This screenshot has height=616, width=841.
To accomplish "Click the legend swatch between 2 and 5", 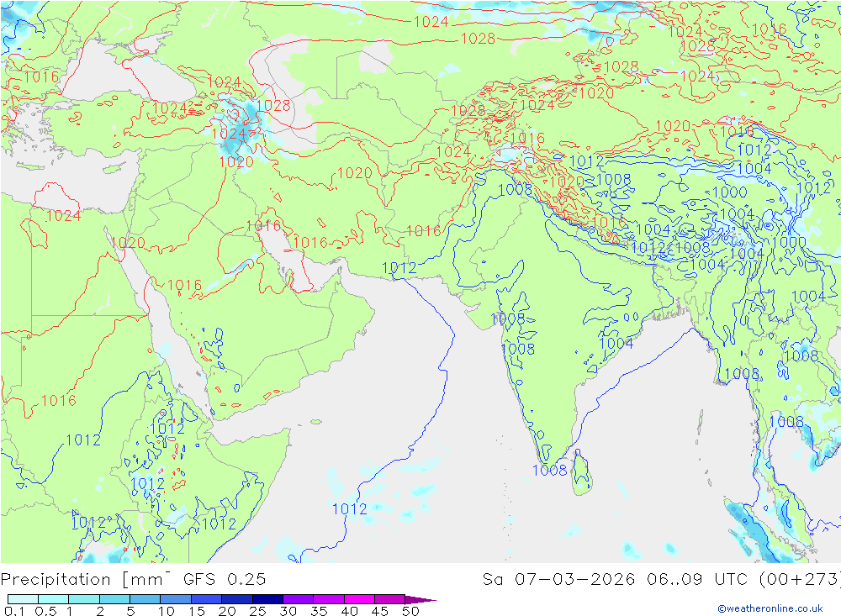I will coord(114,599).
